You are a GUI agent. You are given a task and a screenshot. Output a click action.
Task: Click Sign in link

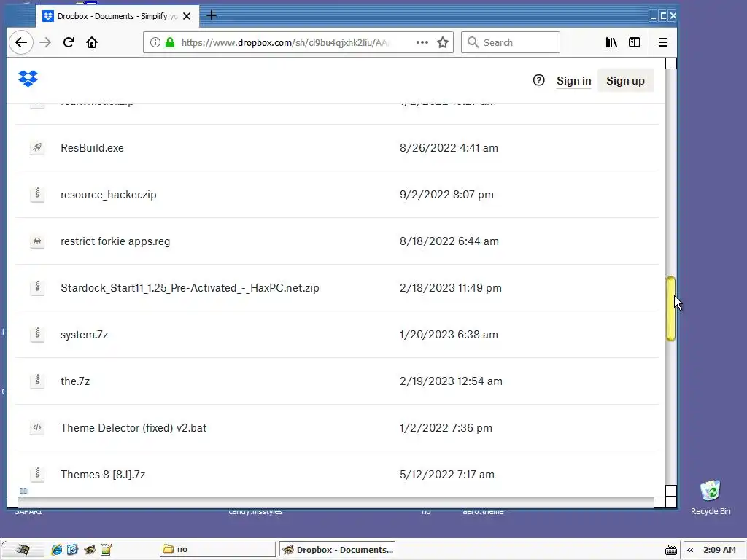[573, 81]
